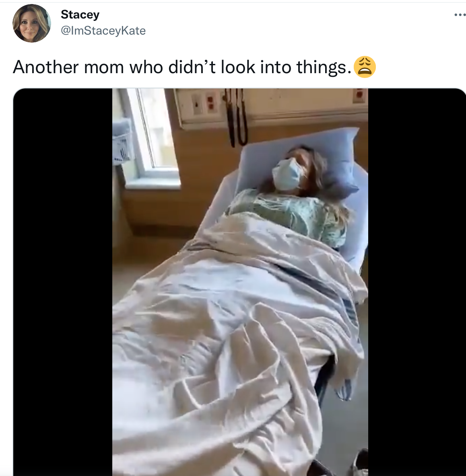Click the word 'mom' in the tweet
This screenshot has width=466, height=476.
click(x=104, y=67)
